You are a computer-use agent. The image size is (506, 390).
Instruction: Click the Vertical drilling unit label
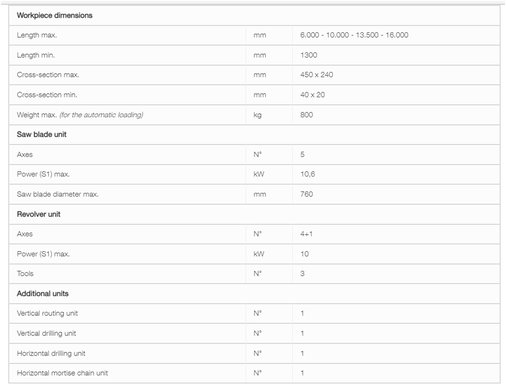coord(46,333)
